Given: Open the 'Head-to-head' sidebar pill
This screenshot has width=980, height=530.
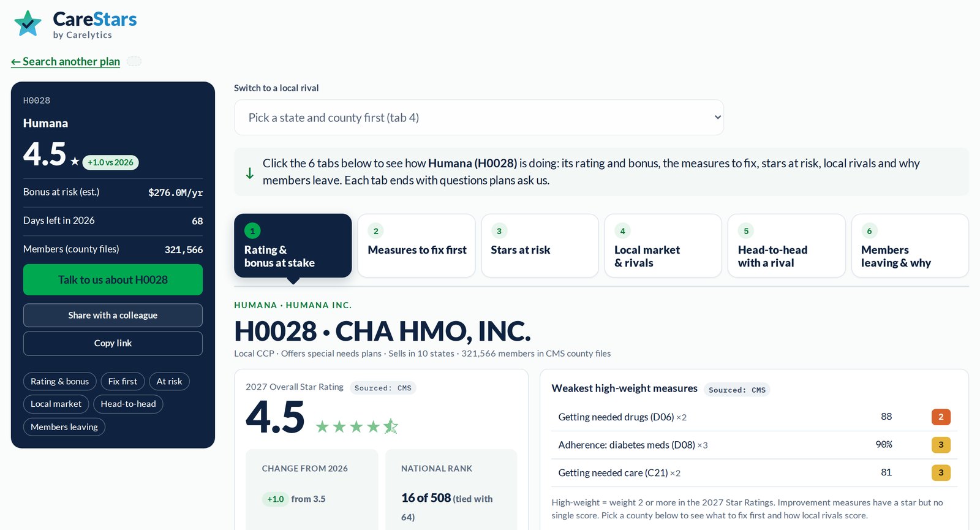Looking at the screenshot, I should [128, 404].
